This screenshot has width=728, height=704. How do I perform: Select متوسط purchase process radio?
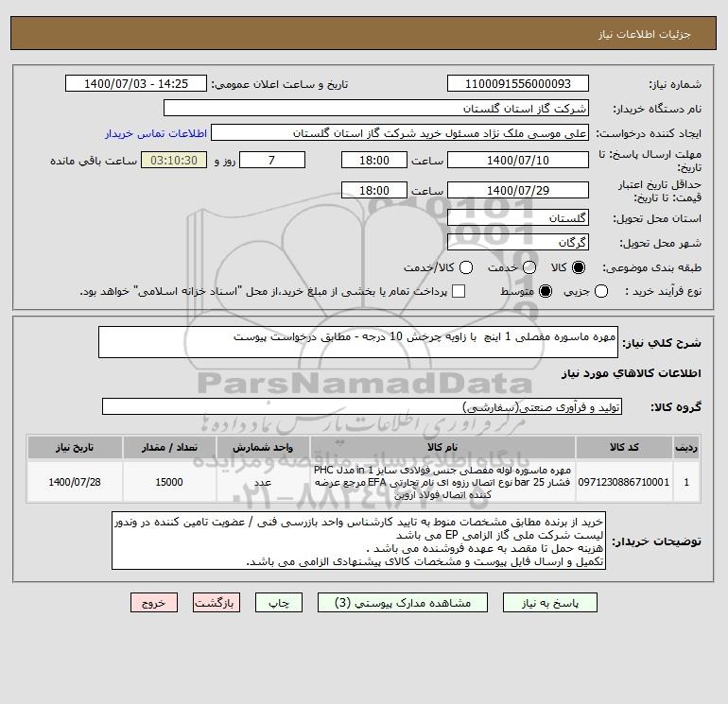[546, 291]
